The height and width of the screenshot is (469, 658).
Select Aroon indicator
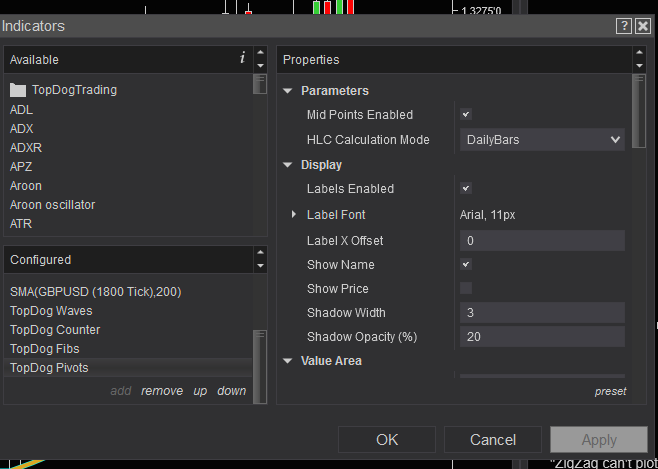pos(26,186)
